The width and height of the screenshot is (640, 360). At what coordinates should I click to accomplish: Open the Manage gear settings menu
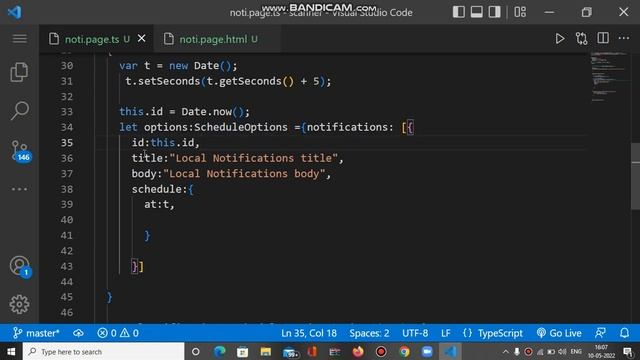19,304
